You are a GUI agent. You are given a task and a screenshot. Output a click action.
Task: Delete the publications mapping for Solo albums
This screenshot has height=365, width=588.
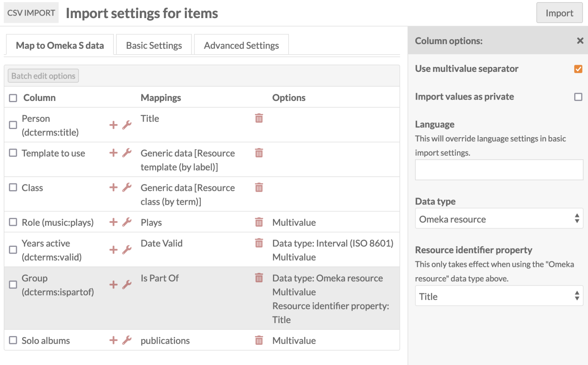(259, 340)
